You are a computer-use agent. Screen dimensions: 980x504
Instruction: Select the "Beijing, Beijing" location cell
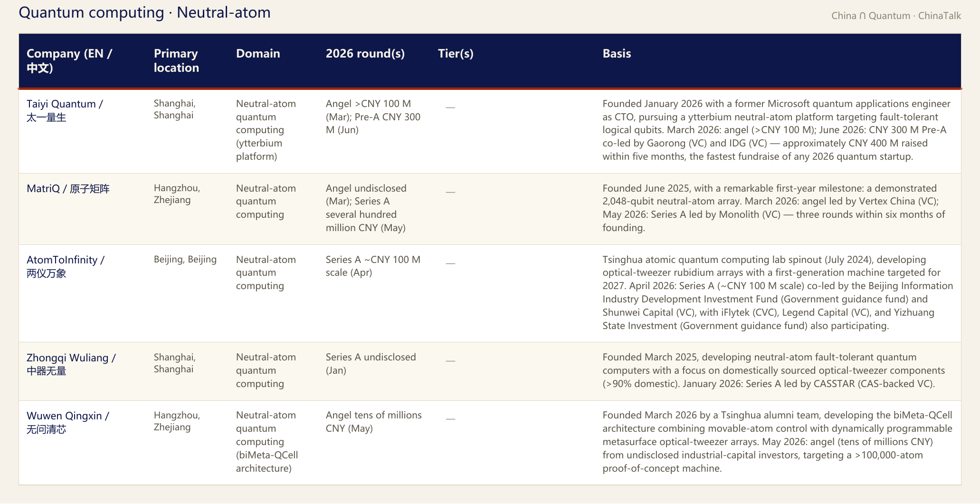click(x=185, y=259)
